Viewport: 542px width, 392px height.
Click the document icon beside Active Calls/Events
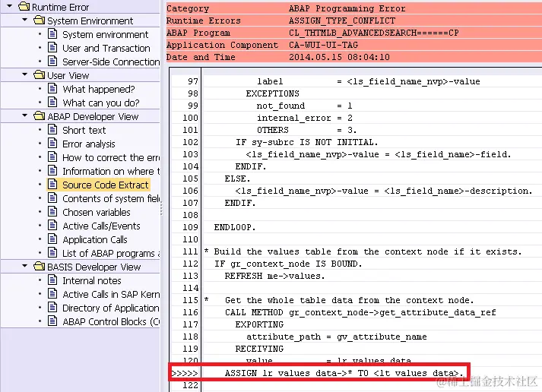[x=52, y=225]
